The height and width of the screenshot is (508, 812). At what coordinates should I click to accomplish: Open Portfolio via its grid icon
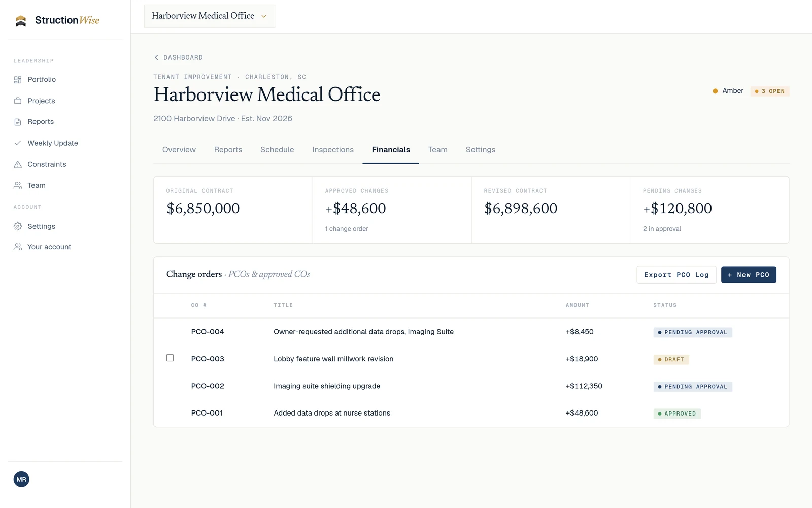[18, 80]
